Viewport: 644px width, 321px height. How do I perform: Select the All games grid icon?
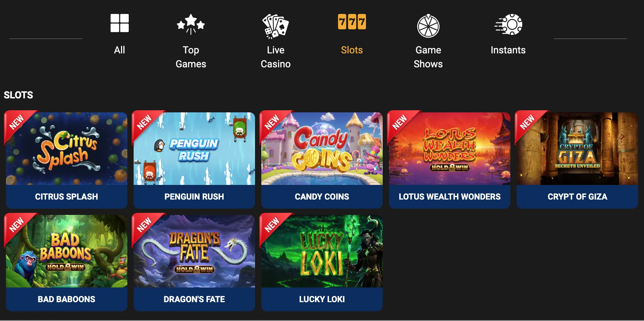click(120, 23)
